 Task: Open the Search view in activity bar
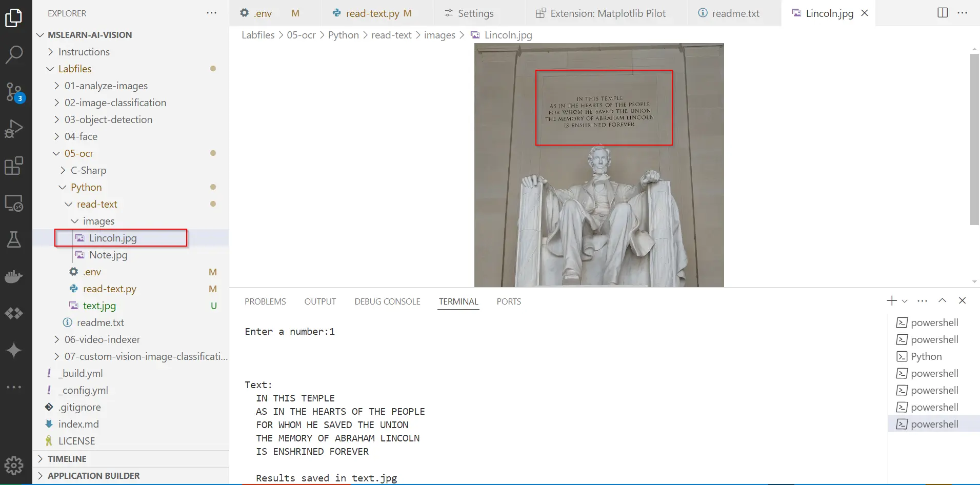(x=14, y=54)
